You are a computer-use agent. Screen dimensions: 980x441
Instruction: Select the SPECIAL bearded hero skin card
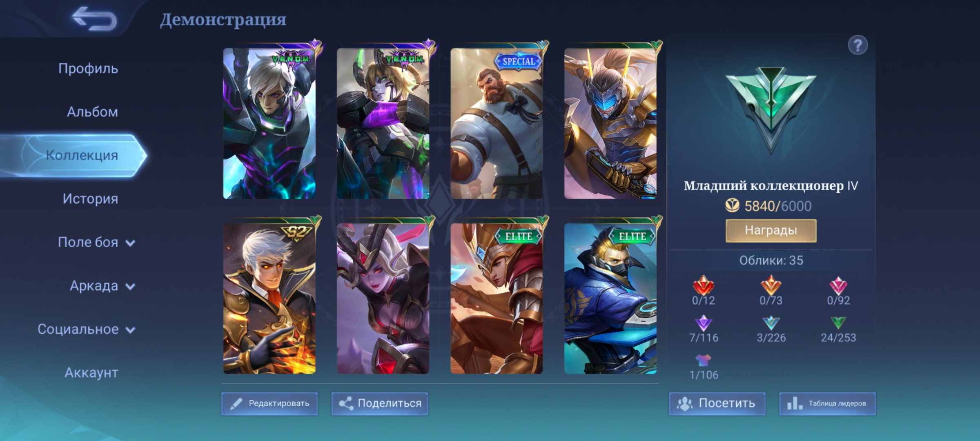(x=497, y=123)
